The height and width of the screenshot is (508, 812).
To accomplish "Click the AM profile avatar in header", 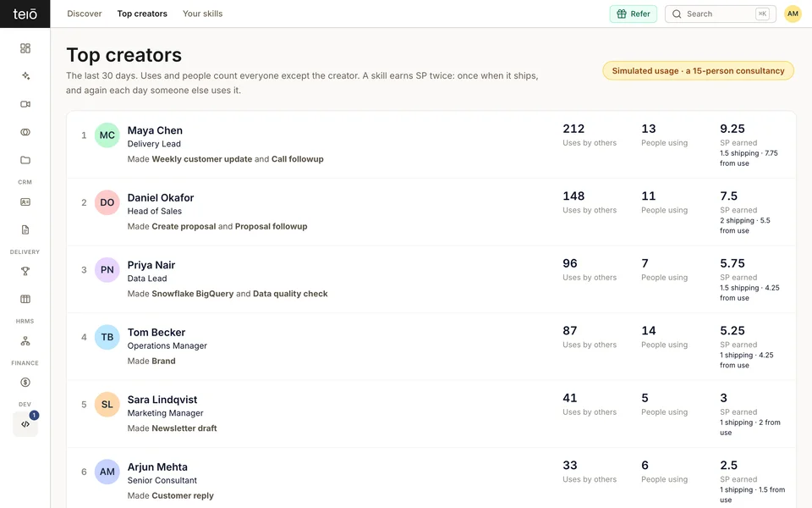I will point(793,14).
